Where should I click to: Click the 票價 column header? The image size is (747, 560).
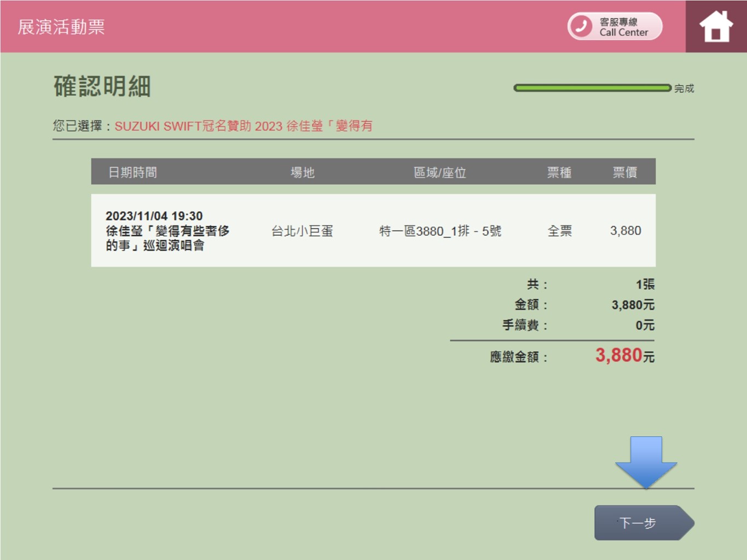(x=624, y=173)
